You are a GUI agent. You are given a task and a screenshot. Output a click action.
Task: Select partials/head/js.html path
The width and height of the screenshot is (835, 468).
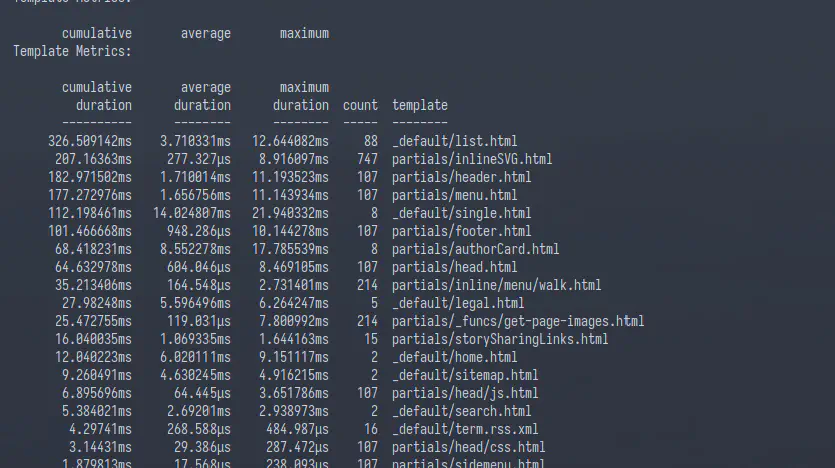pyautogui.click(x=465, y=393)
